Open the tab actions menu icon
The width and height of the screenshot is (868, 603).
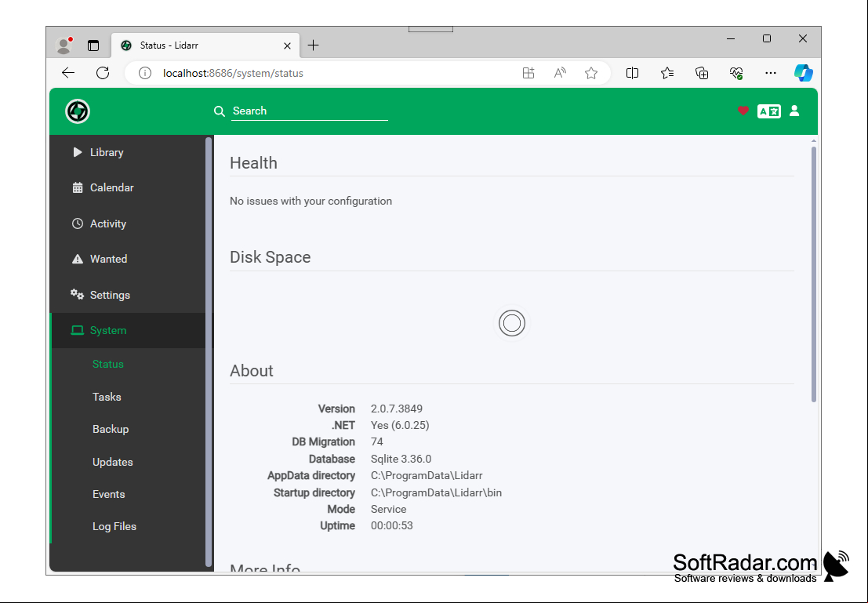(93, 45)
